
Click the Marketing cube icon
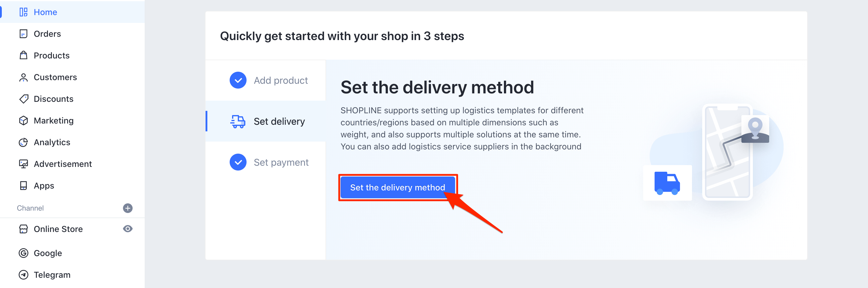tap(23, 121)
